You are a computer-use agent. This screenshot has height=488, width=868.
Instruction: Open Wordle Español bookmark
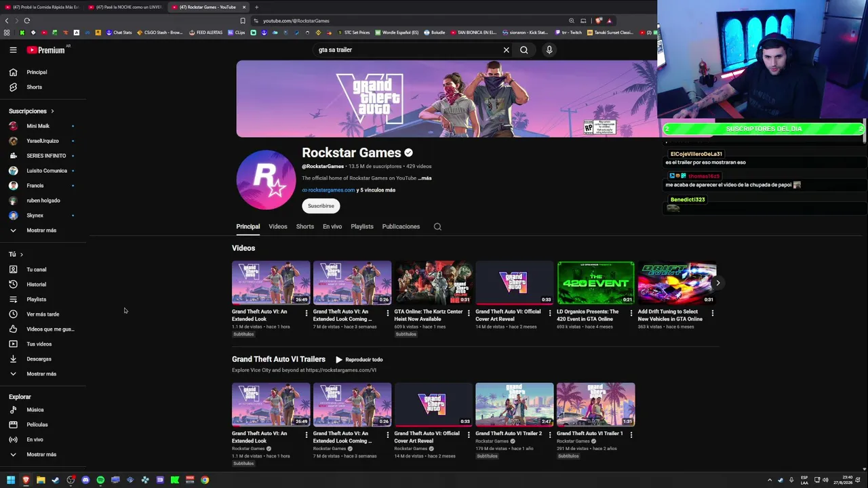pos(397,33)
